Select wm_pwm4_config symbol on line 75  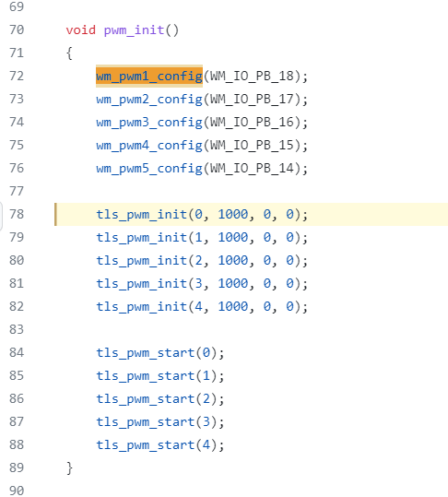tap(149, 145)
